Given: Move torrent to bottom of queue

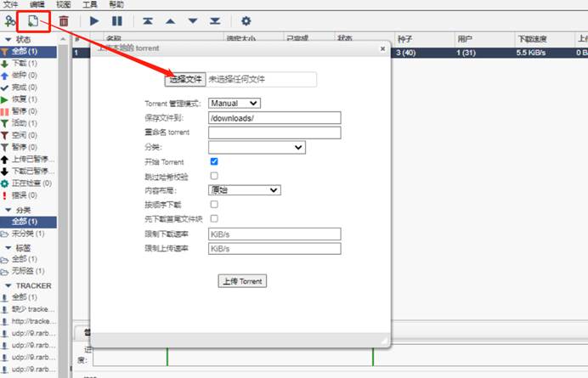Looking at the screenshot, I should 215,20.
